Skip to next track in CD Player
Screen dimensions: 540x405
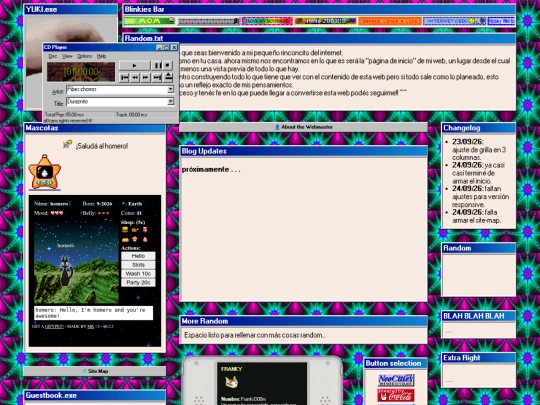(x=157, y=78)
